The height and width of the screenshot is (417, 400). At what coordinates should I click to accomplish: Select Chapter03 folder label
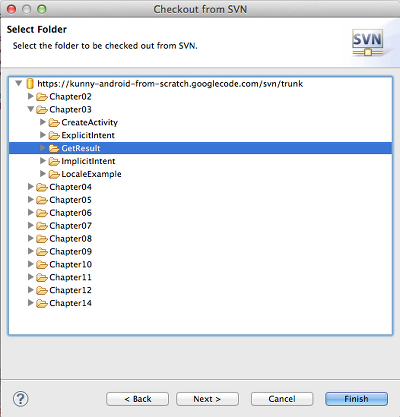click(70, 110)
